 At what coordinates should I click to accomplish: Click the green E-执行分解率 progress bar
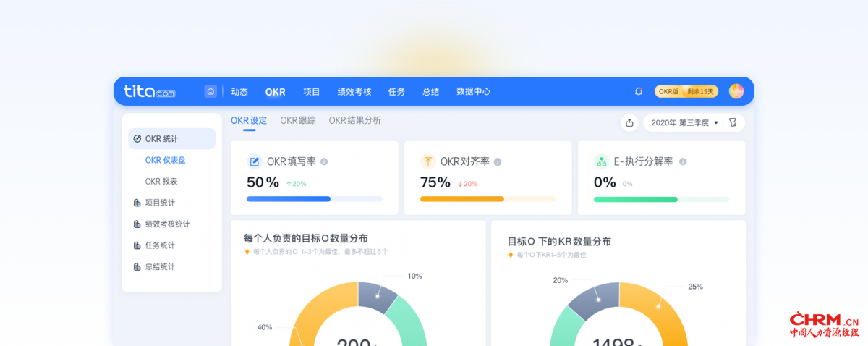click(x=661, y=199)
